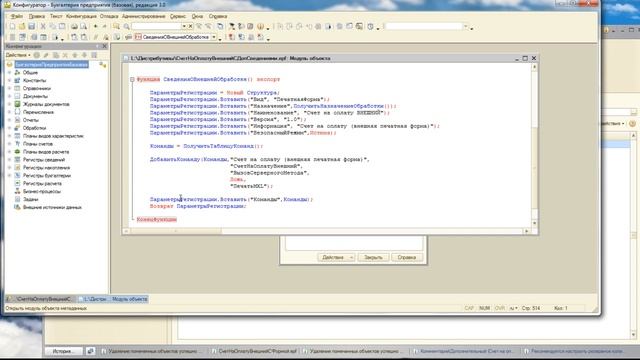640x360 pixels.
Task: Click the Open file folder icon
Action: (22, 27)
